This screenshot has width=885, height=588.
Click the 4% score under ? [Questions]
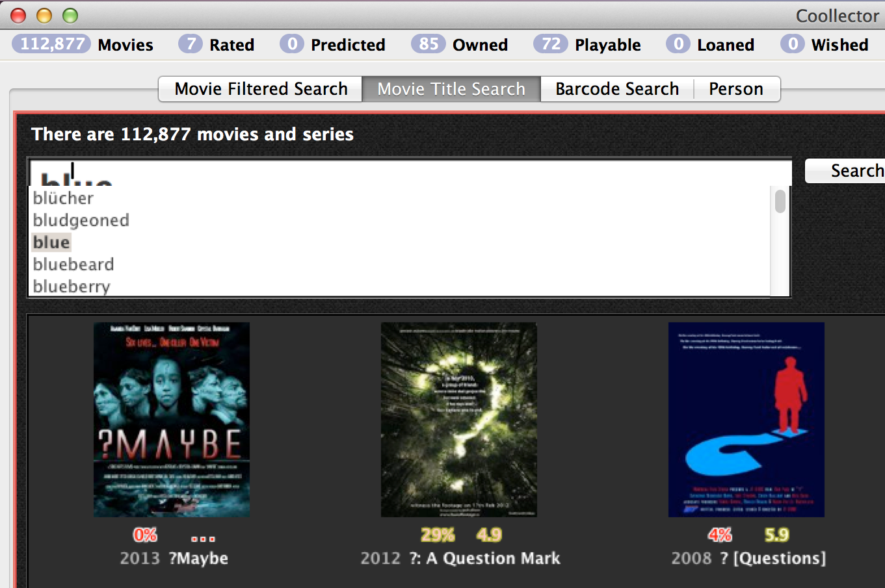click(x=720, y=535)
